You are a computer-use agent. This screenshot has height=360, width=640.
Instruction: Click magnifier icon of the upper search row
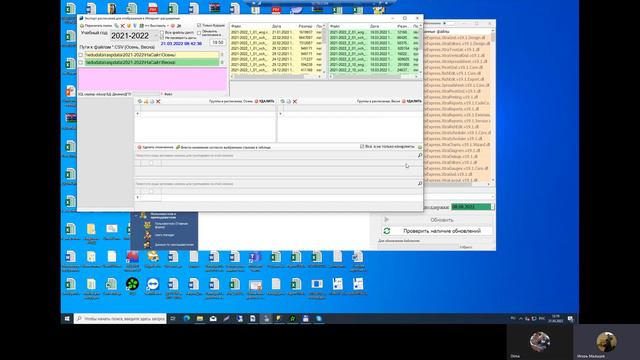coord(420,156)
